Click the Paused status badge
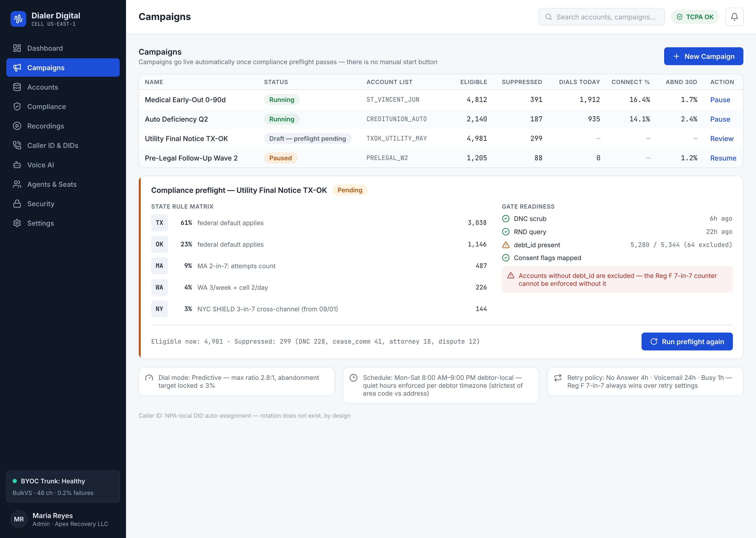756x538 pixels. tap(280, 158)
